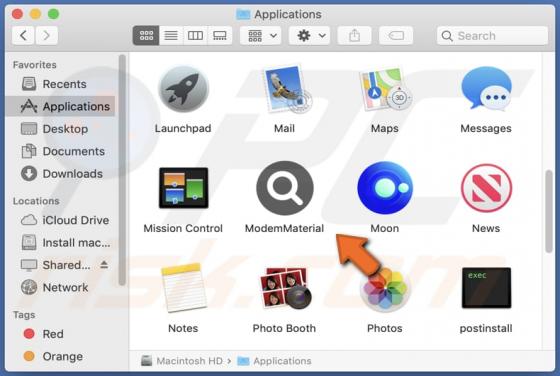The height and width of the screenshot is (376, 560).
Task: Go forward with the right arrow button
Action: 46,35
